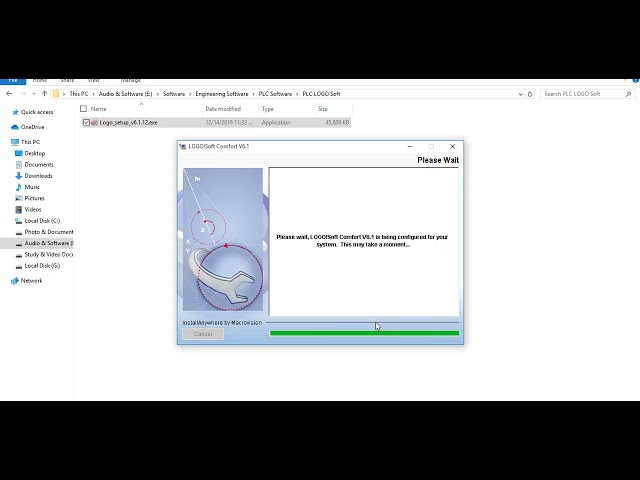This screenshot has height=480, width=640.
Task: Click the Pictures icon in sidebar
Action: pyautogui.click(x=19, y=198)
